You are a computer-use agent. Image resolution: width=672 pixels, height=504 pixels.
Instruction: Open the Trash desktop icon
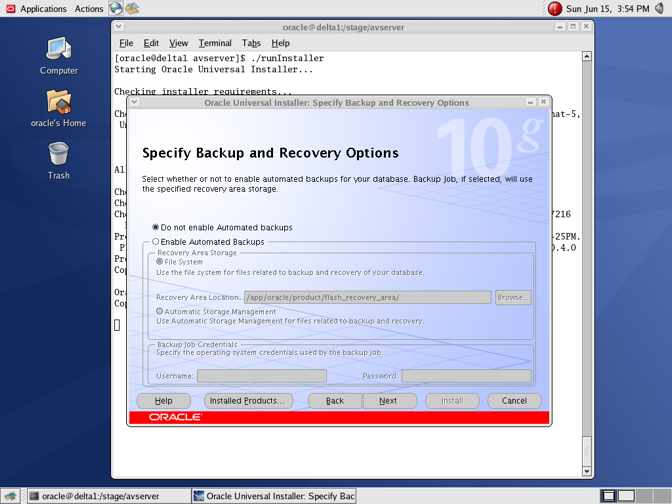click(x=58, y=160)
